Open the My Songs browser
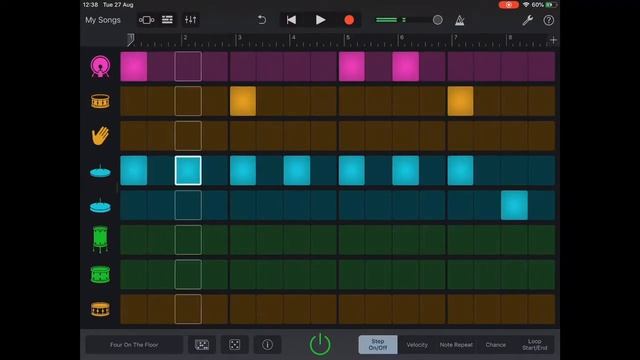The image size is (640, 360). [x=103, y=20]
